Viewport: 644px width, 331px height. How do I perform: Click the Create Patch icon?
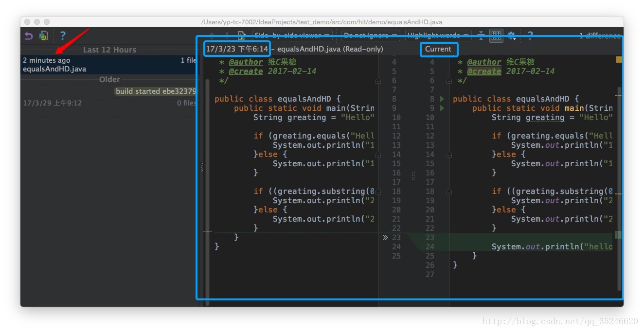click(44, 35)
